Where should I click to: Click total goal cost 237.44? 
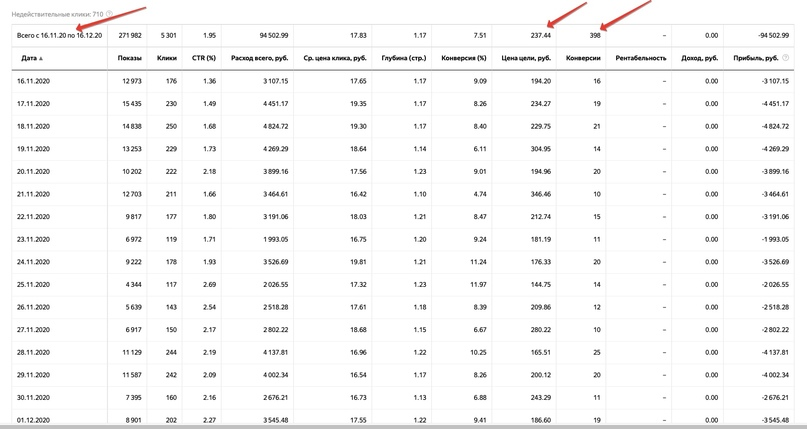540,35
